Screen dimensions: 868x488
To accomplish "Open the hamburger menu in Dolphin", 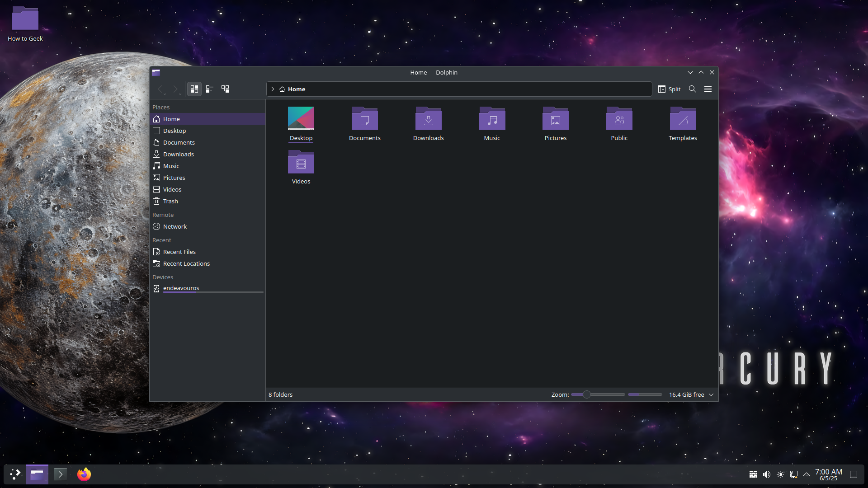I will [708, 89].
